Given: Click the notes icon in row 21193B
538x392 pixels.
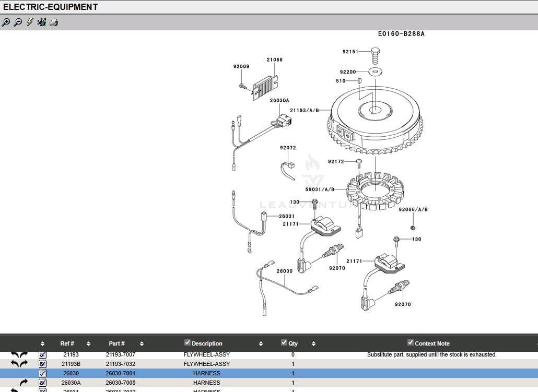Looking at the screenshot, I should tap(43, 364).
